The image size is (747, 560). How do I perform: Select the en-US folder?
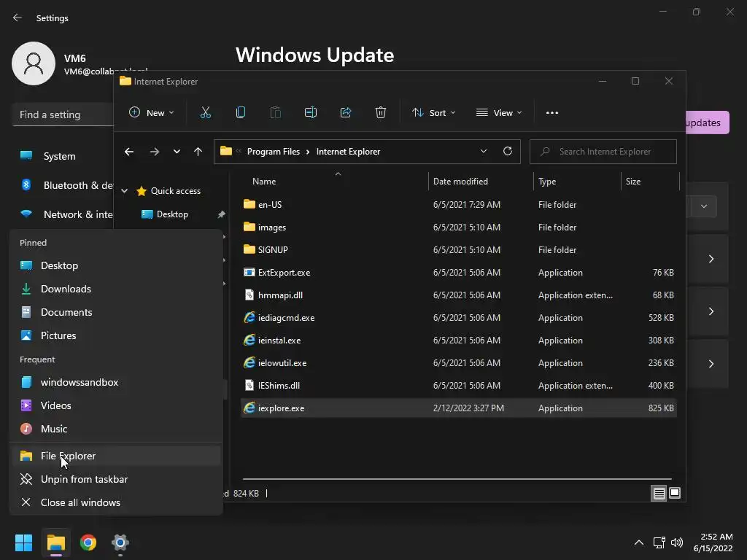pos(458,205)
